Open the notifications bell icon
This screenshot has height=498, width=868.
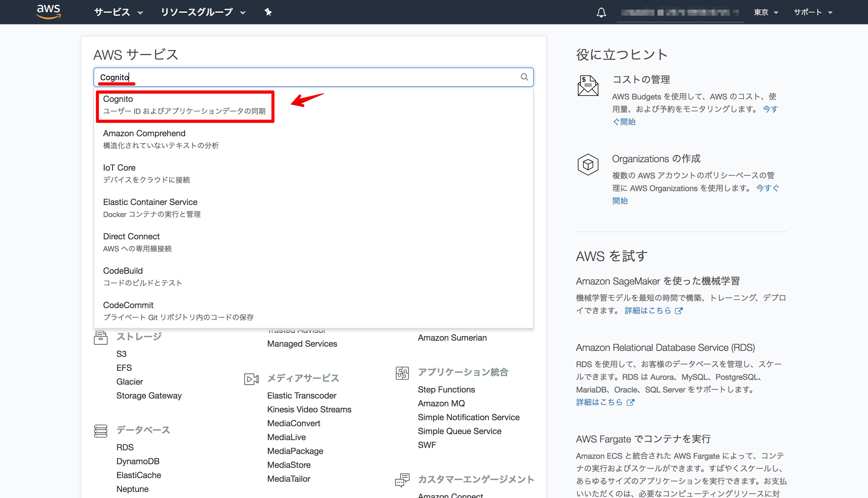[x=601, y=12]
